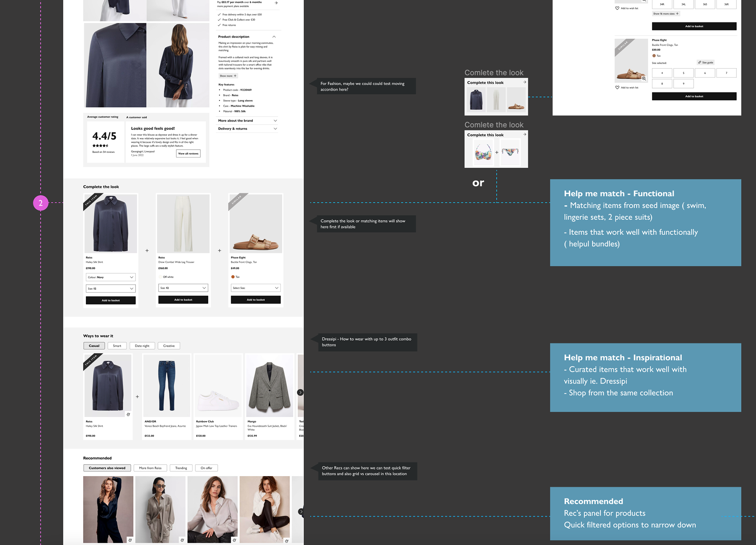Image resolution: width=756 pixels, height=545 pixels.
Task: Open the arrow on the bikini 'Complete this look' card
Action: pos(524,134)
